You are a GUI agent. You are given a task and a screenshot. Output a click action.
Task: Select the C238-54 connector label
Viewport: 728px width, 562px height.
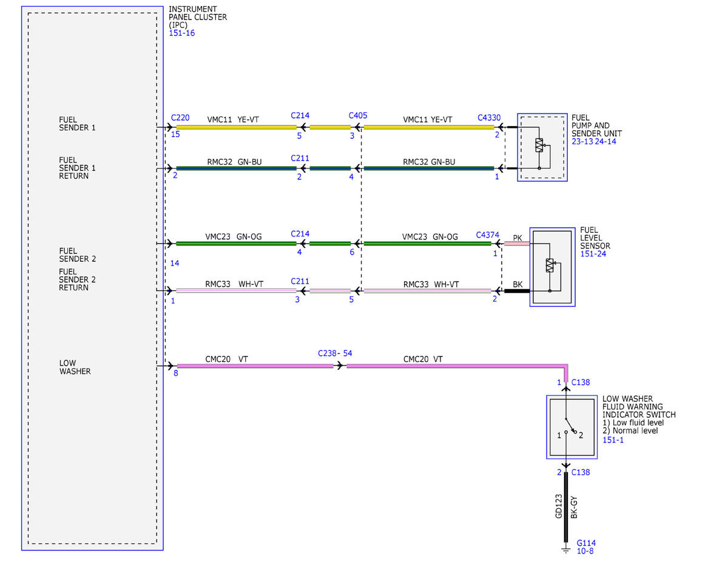pyautogui.click(x=335, y=353)
